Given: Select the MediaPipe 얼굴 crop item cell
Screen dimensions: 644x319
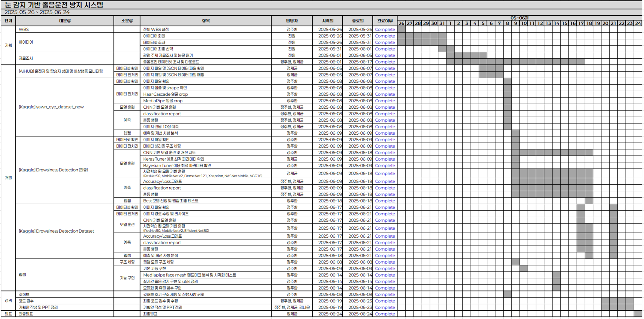Looking at the screenshot, I should (163, 101).
